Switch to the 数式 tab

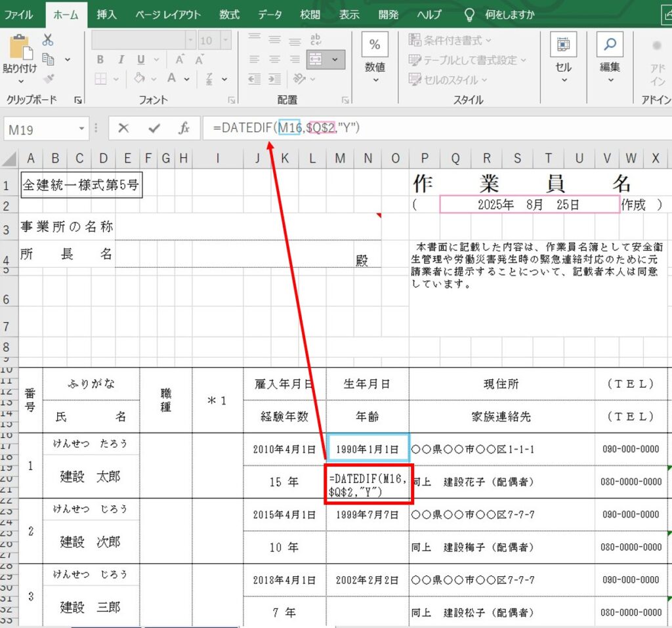pyautogui.click(x=229, y=14)
